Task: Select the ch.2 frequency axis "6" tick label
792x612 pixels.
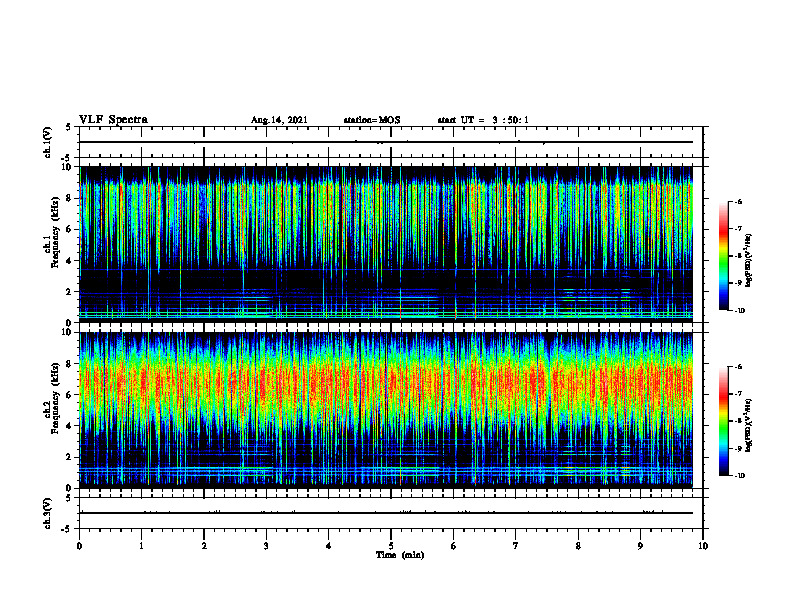Action: 69,395
